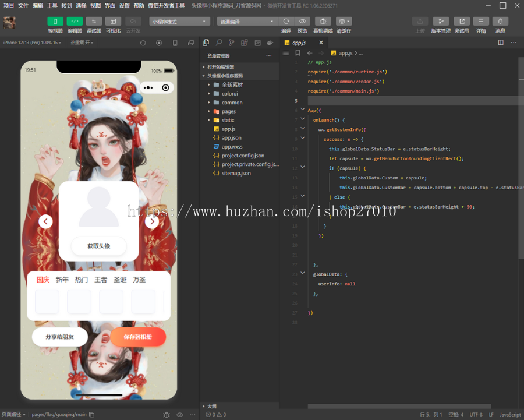Open the Extensions icon in sidebar

coord(245,43)
